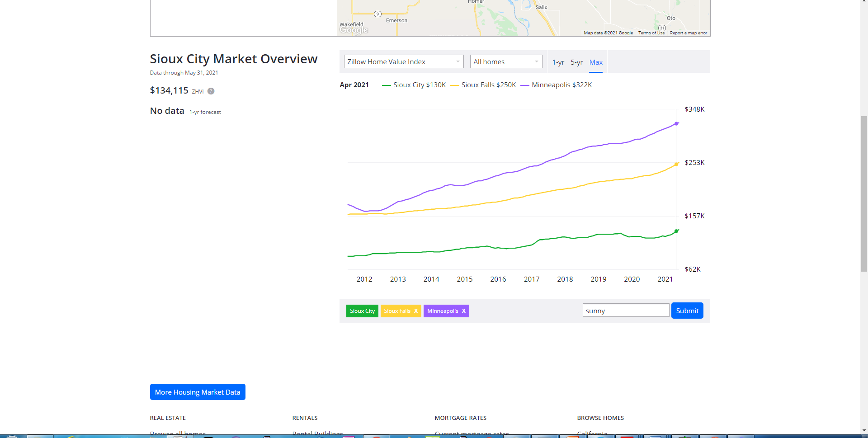
Task: Click the $134,115 ZHVI value
Action: [169, 90]
